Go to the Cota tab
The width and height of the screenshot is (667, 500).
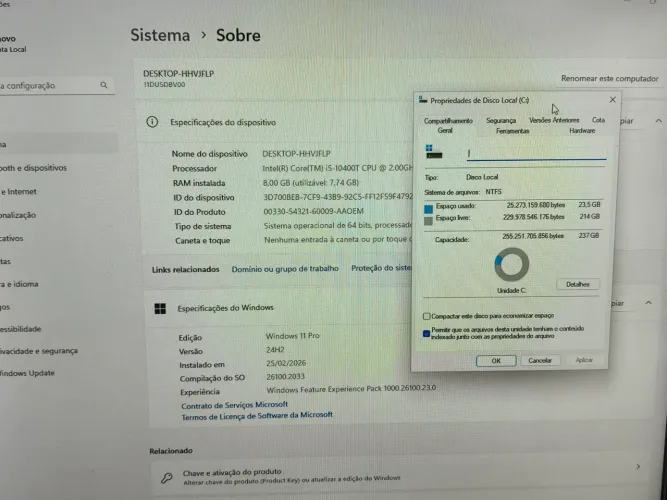click(x=598, y=120)
